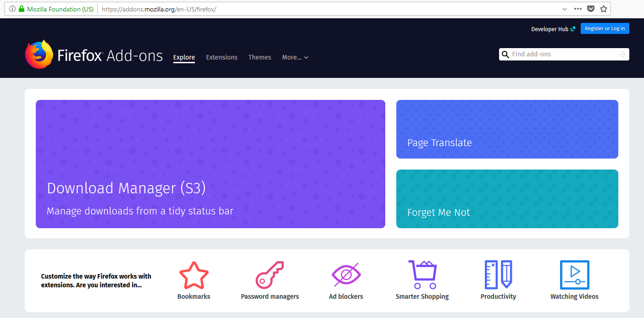Switch to the Explore tab
644x318 pixels.
coord(184,57)
